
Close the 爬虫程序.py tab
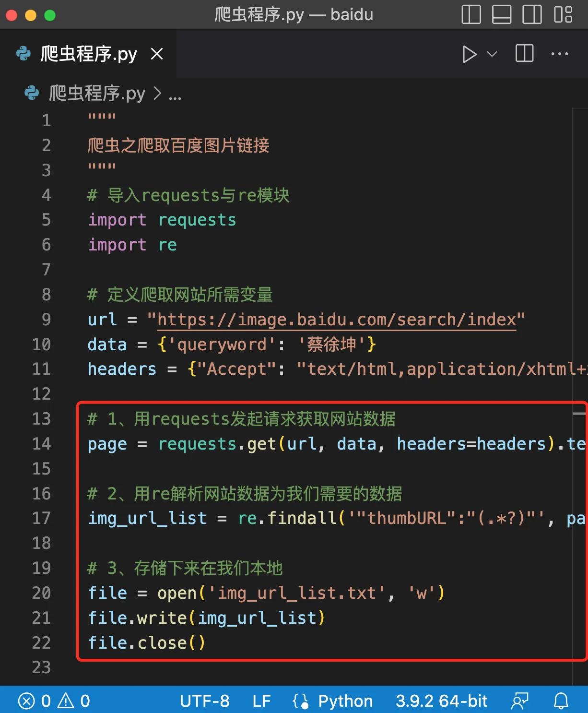point(157,54)
